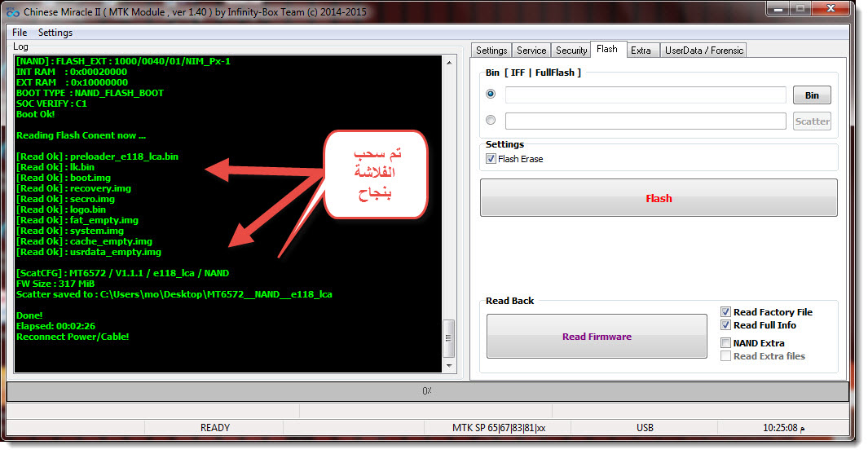This screenshot has width=868, height=454.
Task: Open the UserData / Forensic tab
Action: pos(703,51)
